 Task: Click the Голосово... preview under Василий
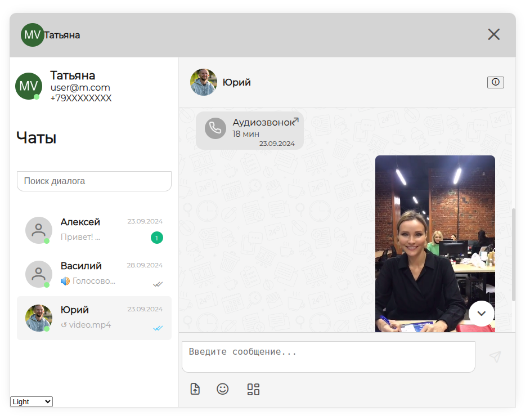[x=94, y=281]
